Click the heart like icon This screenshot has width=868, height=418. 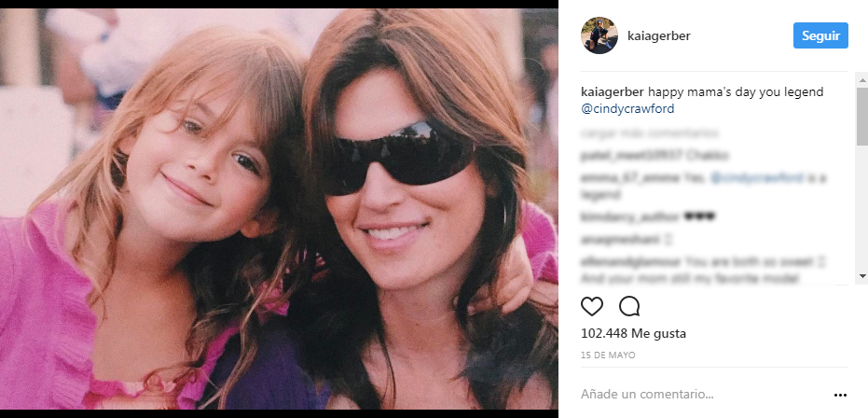coord(592,306)
